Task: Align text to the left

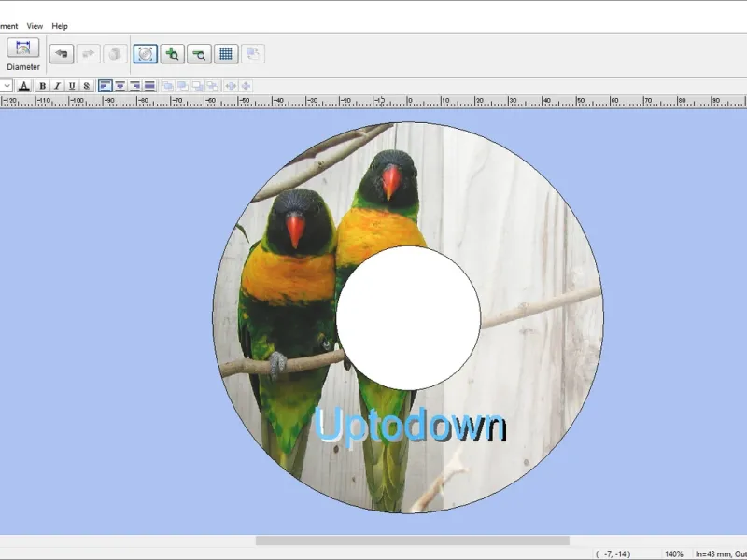Action: 105,86
